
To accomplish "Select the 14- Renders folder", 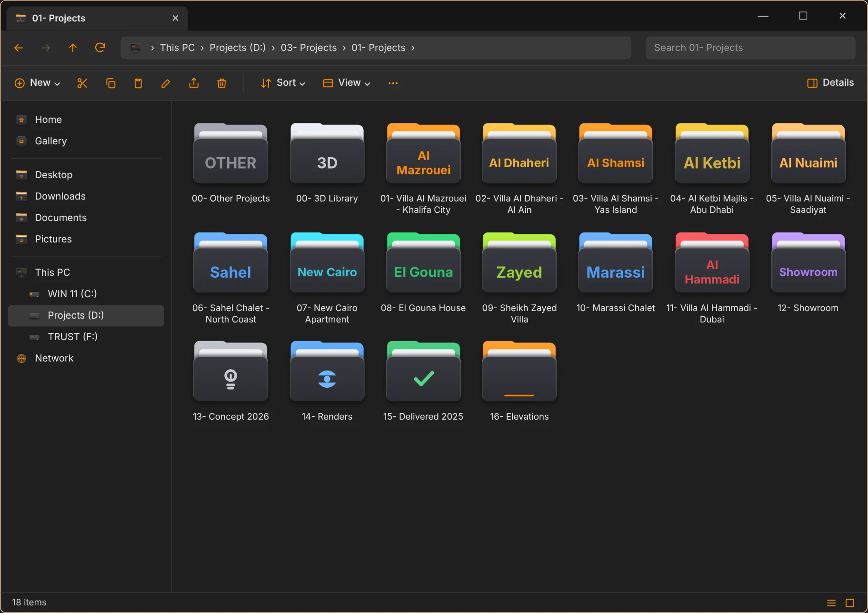I will coord(327,381).
